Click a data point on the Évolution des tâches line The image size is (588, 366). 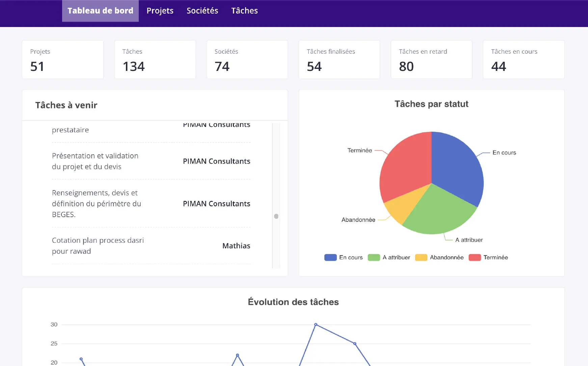pos(316,324)
